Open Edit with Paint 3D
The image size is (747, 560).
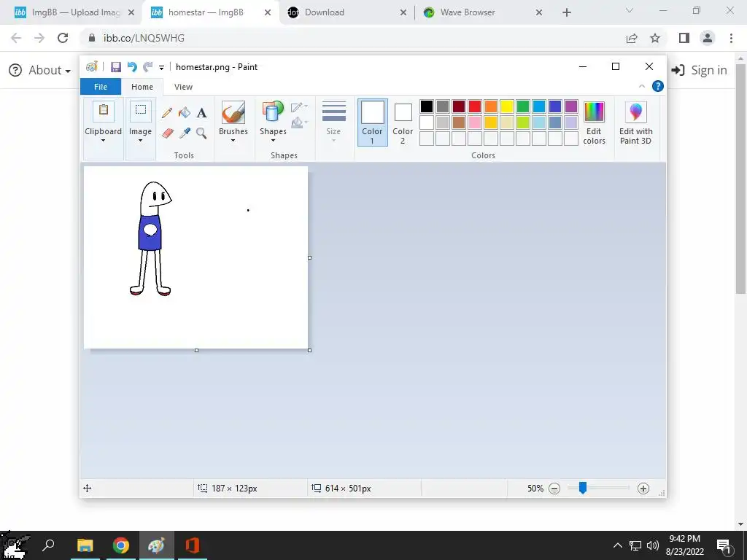[635, 122]
